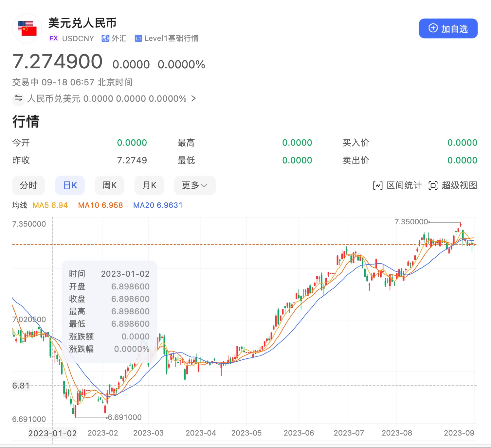
Task: Select the 月K monthly candlestick tab
Action: pyautogui.click(x=149, y=185)
